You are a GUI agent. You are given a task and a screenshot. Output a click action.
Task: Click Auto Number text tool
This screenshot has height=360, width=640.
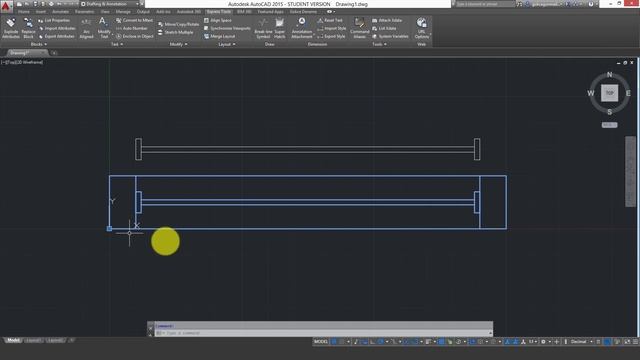(x=131, y=28)
